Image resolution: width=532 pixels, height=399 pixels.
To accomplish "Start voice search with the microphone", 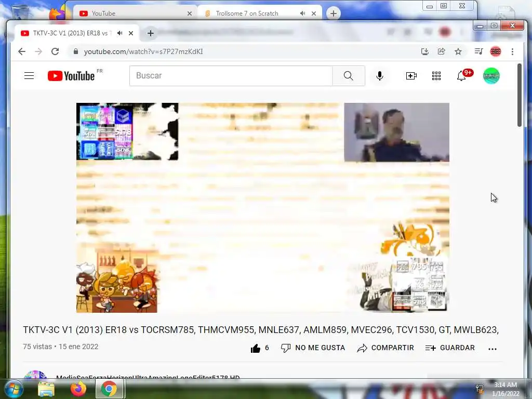I will pyautogui.click(x=380, y=76).
